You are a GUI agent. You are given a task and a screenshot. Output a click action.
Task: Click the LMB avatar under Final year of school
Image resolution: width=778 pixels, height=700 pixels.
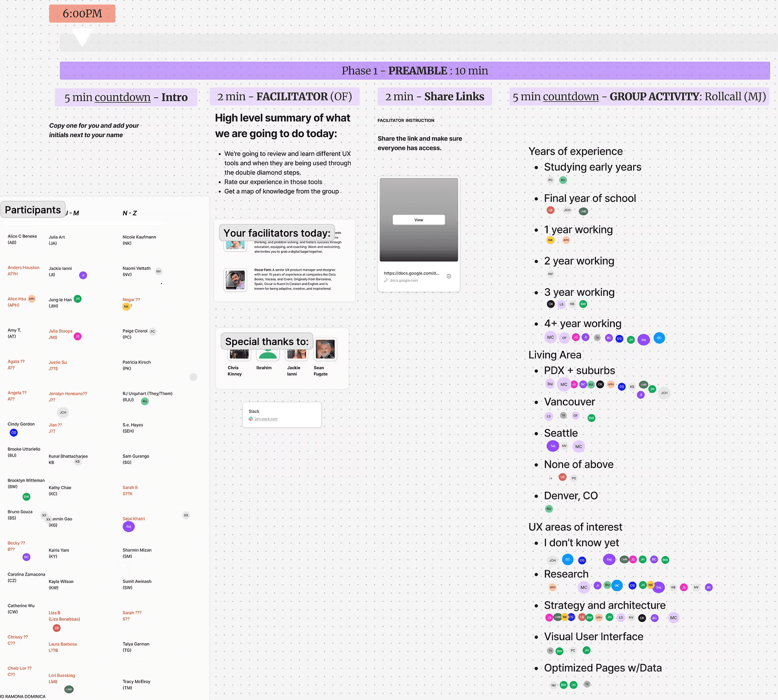tap(583, 211)
